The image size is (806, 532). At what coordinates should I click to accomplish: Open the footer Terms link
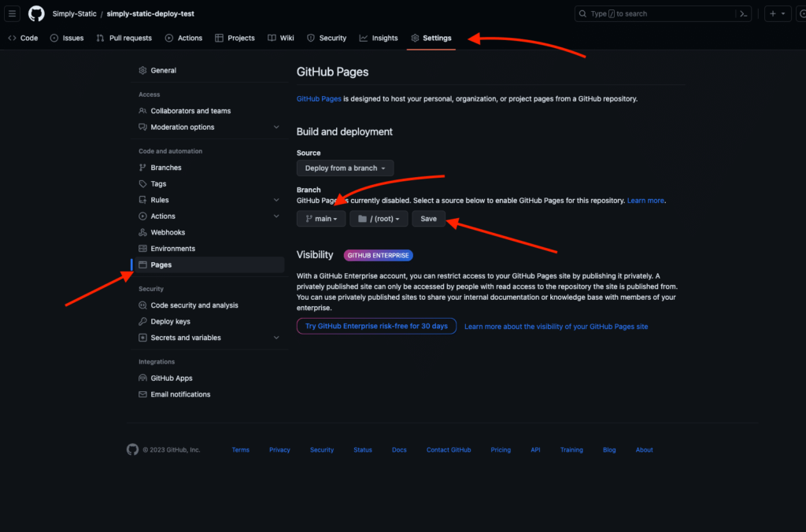(x=240, y=449)
